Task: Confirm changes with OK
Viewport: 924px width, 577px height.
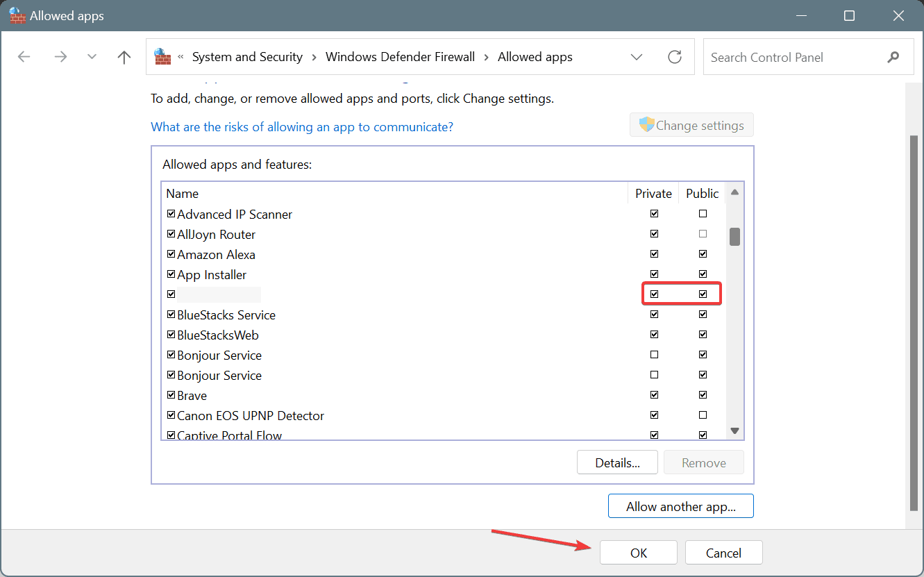Action: pyautogui.click(x=639, y=553)
